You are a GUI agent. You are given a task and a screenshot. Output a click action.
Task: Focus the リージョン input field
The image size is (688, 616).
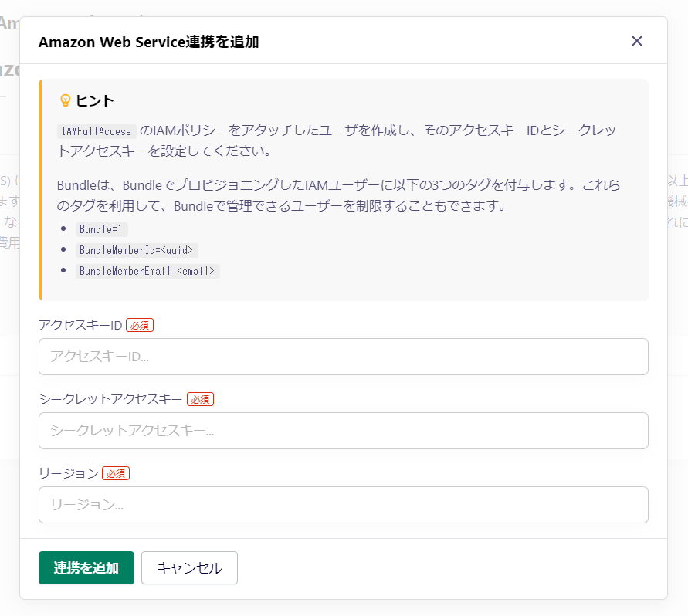pos(343,505)
